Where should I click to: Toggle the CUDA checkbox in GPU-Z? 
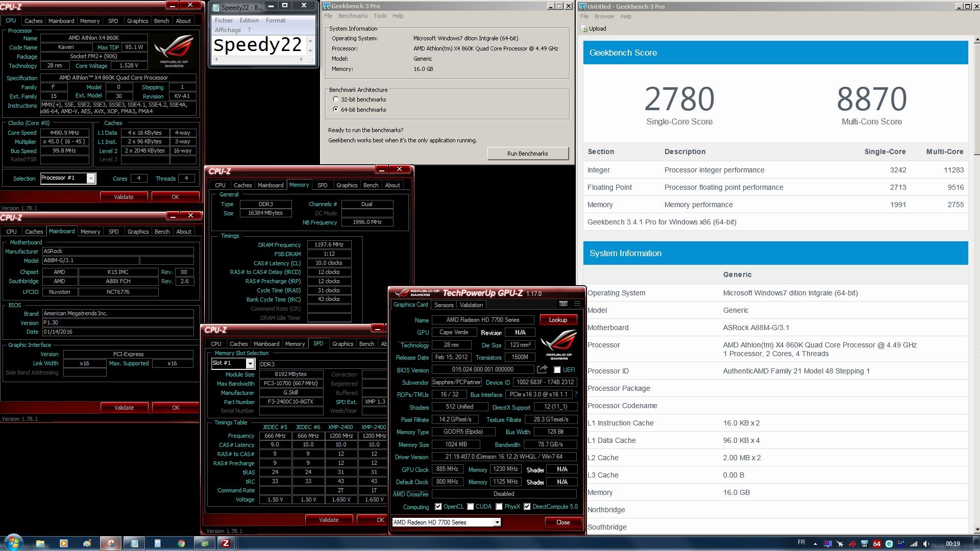[x=470, y=507]
